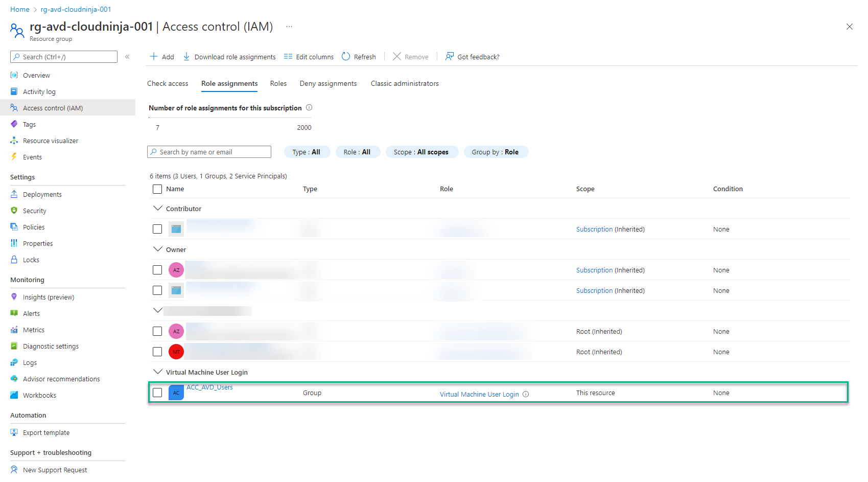Collapse the Owner group
This screenshot has width=868, height=482.
coord(158,249)
